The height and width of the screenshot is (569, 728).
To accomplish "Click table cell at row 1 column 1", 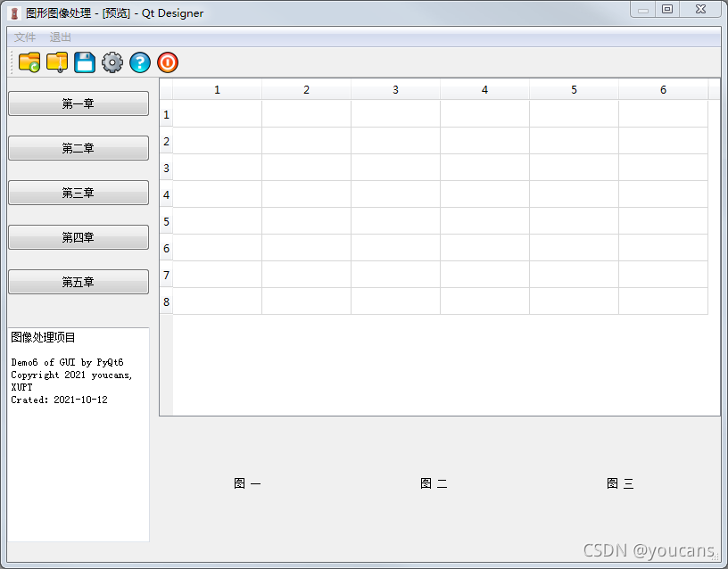I will point(218,113).
